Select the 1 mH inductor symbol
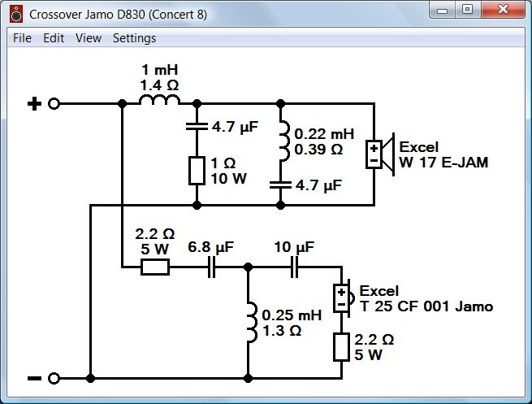 click(159, 100)
